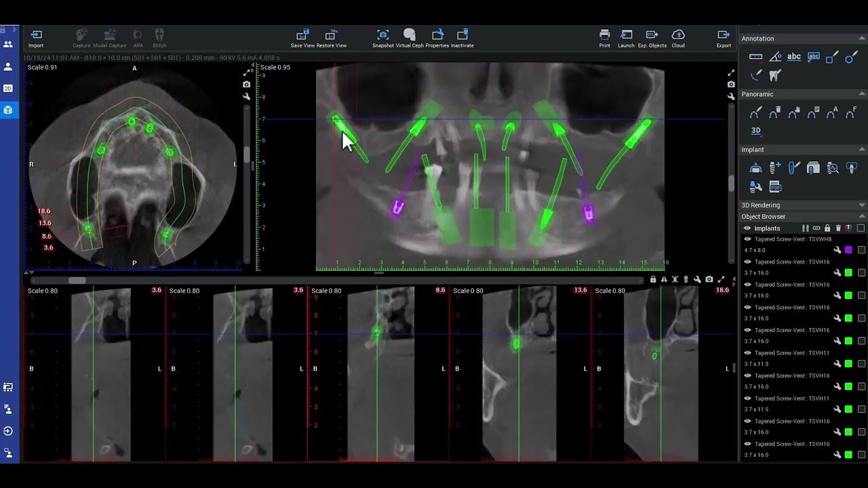Click the panoramic 3D button
The image size is (868, 488).
pyautogui.click(x=755, y=130)
